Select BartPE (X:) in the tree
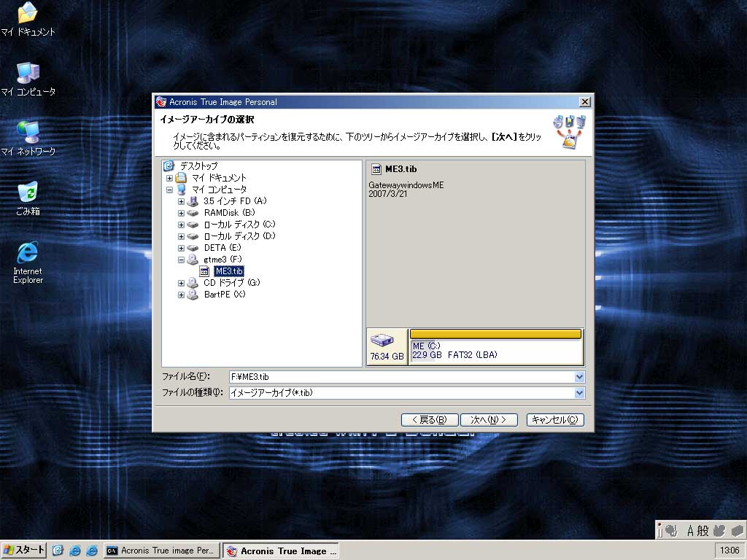The height and width of the screenshot is (560, 747). click(x=225, y=295)
